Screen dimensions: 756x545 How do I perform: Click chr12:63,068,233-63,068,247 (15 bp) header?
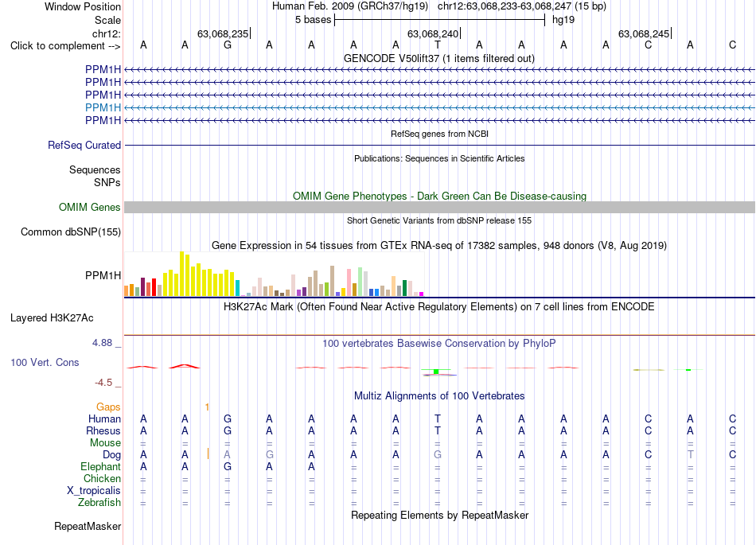pos(522,6)
